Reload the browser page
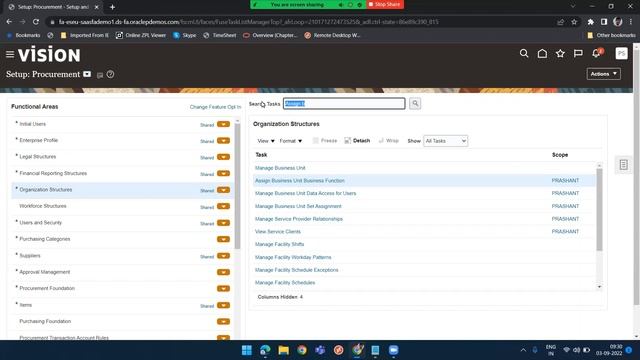Viewport: 640px width, 360px height. (36, 22)
